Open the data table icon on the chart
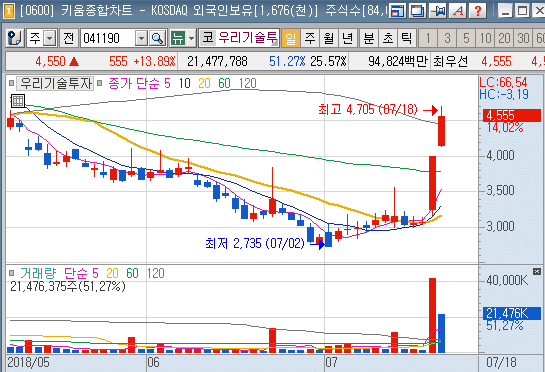 [18, 101]
